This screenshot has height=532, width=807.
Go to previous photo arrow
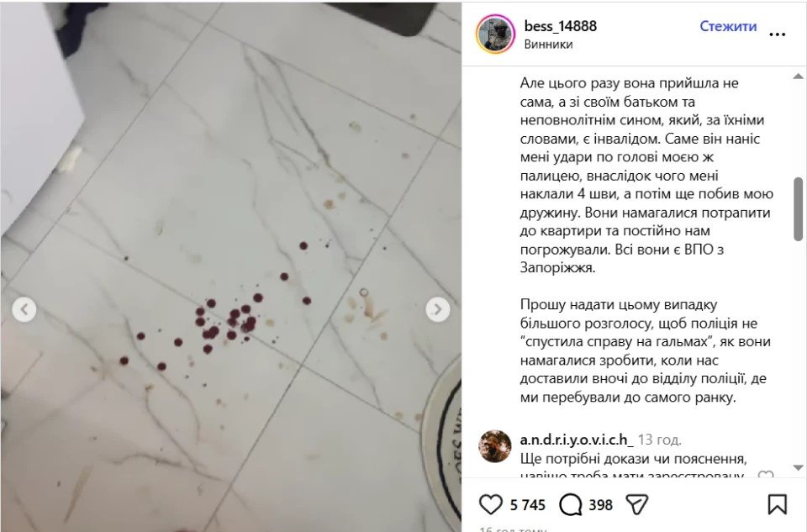coord(24,309)
